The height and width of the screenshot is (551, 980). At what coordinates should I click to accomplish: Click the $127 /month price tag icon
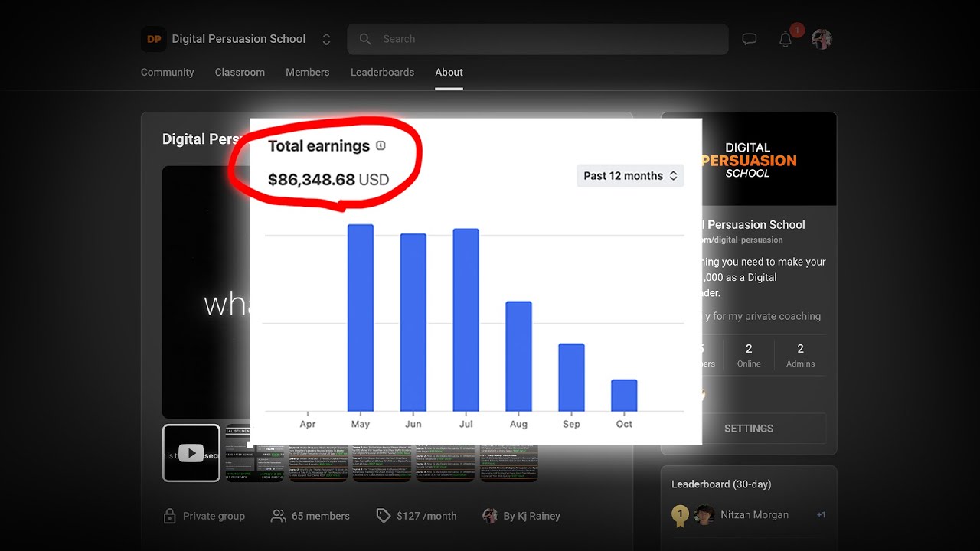click(384, 516)
